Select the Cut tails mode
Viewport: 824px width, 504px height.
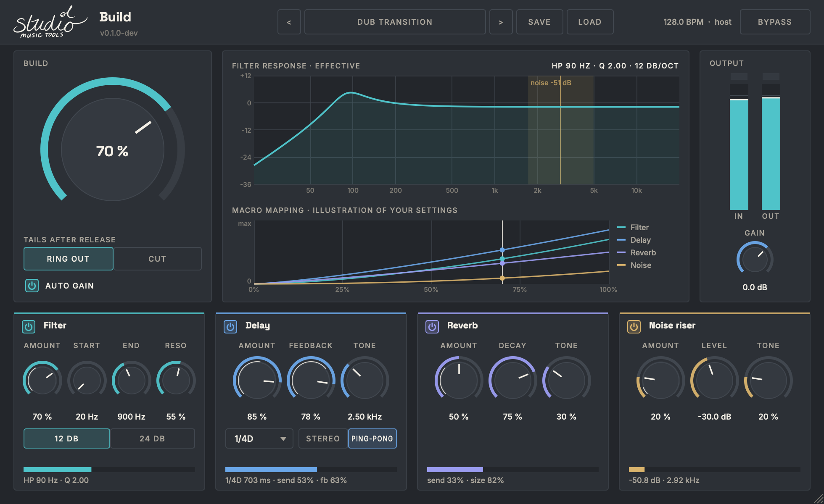point(157,259)
